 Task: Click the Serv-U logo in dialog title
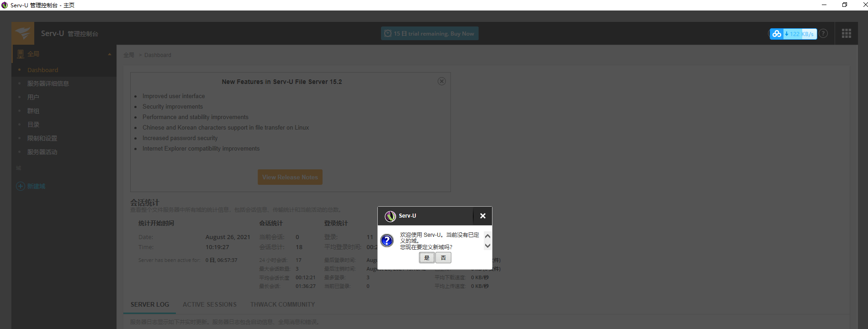click(x=390, y=216)
